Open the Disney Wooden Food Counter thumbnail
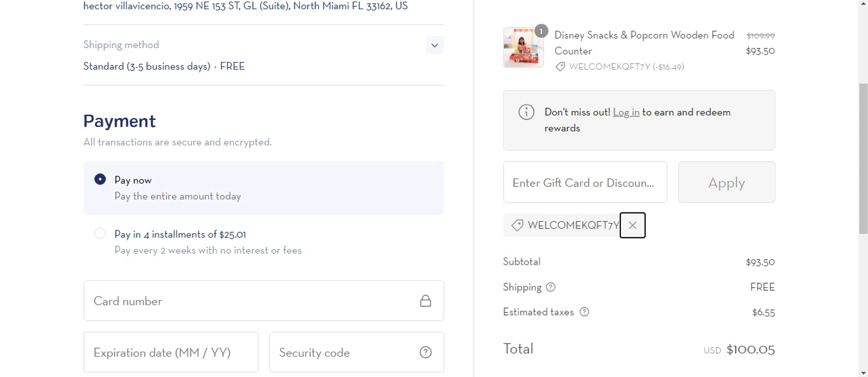The width and height of the screenshot is (868, 377). point(523,48)
